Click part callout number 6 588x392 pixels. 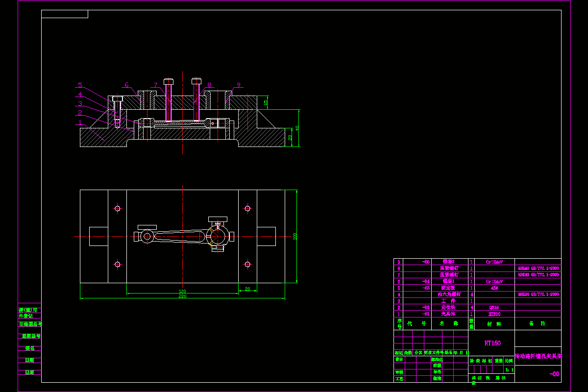click(x=126, y=85)
